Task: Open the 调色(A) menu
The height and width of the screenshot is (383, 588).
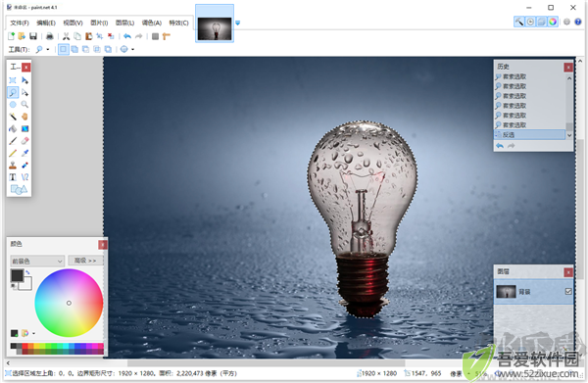Action: click(x=152, y=23)
